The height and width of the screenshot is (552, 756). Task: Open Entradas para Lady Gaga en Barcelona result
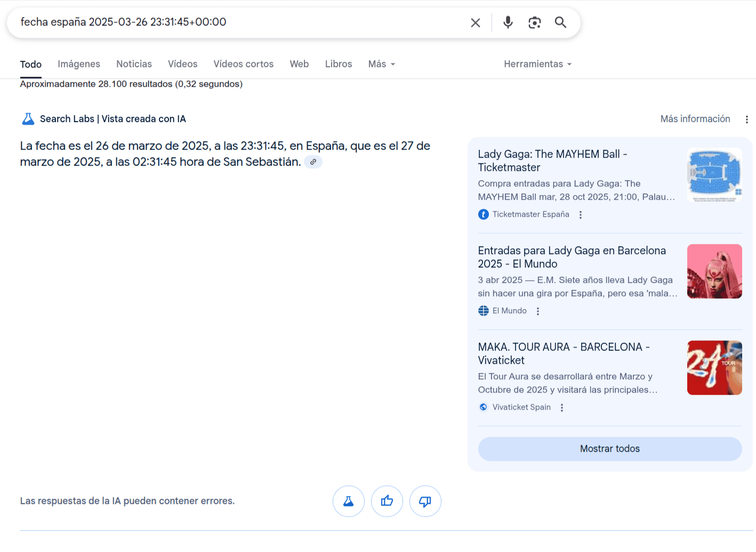(572, 257)
